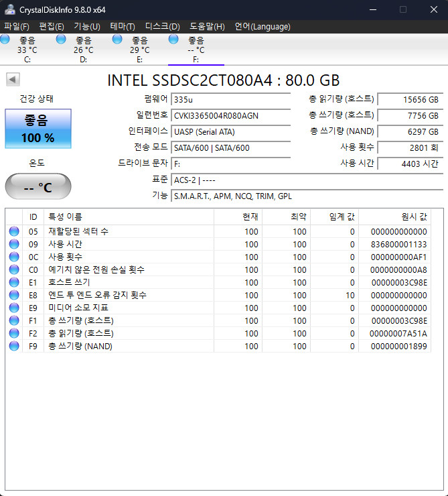Open the 언어(Language) menu

tap(263, 27)
